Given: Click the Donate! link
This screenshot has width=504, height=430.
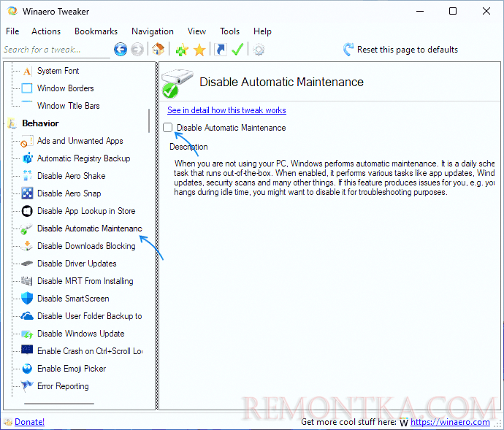Looking at the screenshot, I should point(29,422).
